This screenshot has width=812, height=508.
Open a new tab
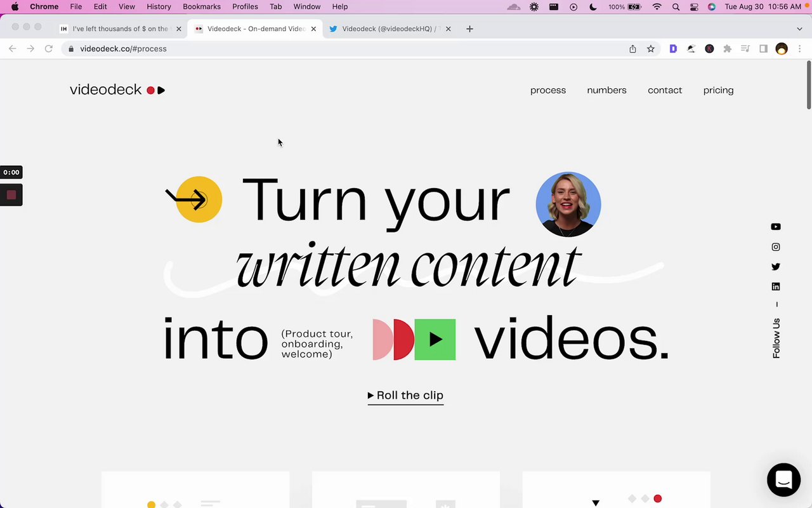(469, 29)
